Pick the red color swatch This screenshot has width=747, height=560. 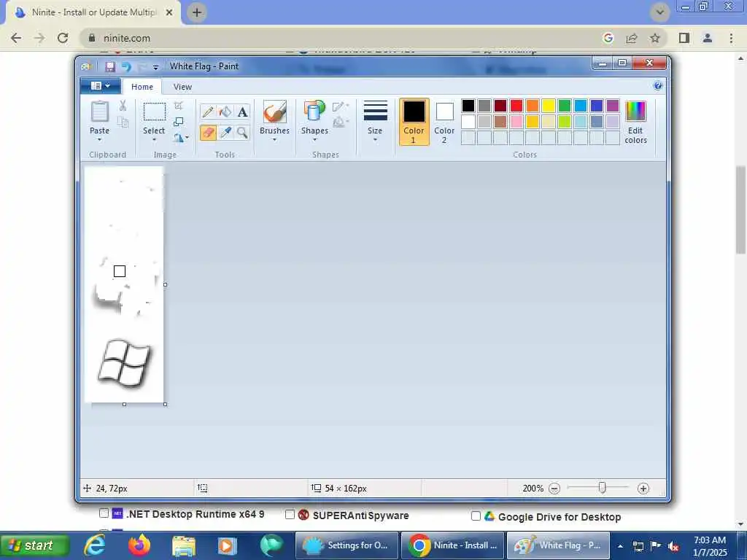(516, 106)
